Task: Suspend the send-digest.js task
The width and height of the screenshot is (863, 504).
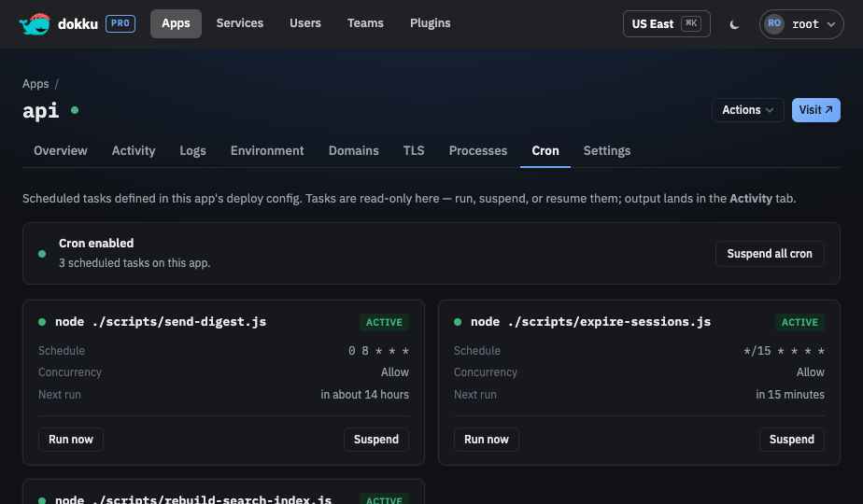Action: [x=375, y=440]
